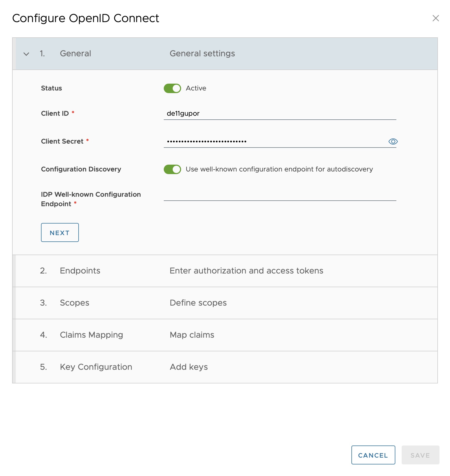Open the Scopes step
The height and width of the screenshot is (476, 450).
click(225, 303)
